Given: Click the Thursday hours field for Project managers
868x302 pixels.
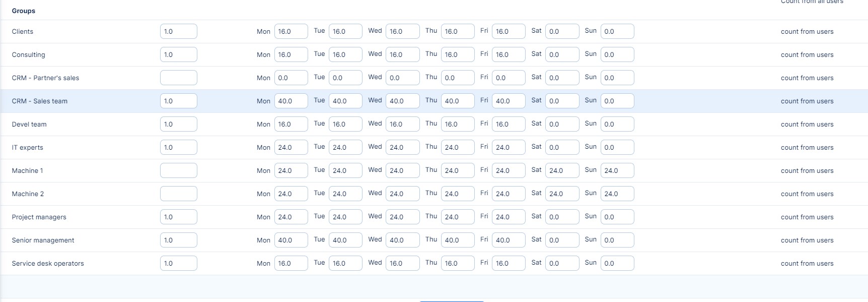Looking at the screenshot, I should (x=457, y=217).
